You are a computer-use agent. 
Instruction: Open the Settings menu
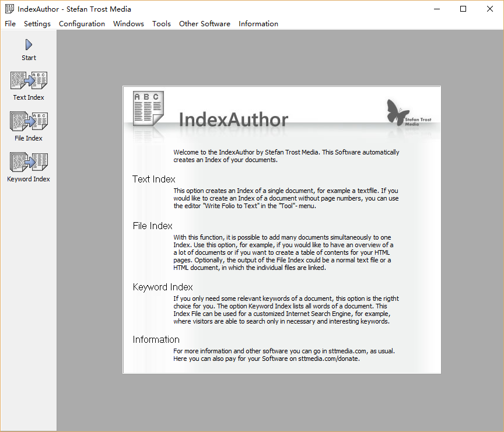[x=37, y=24]
